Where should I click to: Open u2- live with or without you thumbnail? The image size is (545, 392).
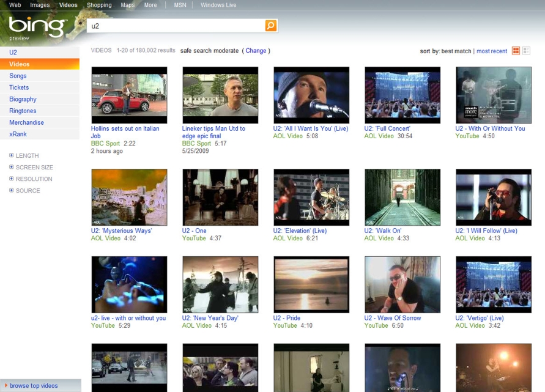(x=129, y=284)
